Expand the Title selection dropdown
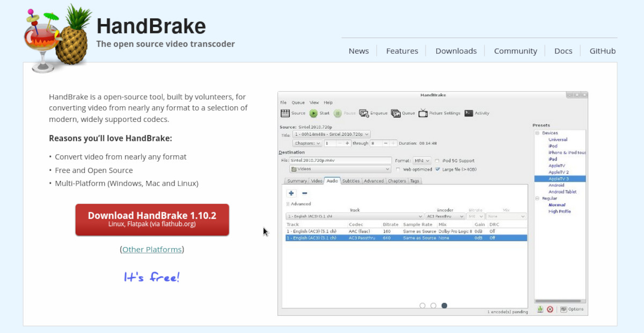The width and height of the screenshot is (644, 333). pos(331,134)
